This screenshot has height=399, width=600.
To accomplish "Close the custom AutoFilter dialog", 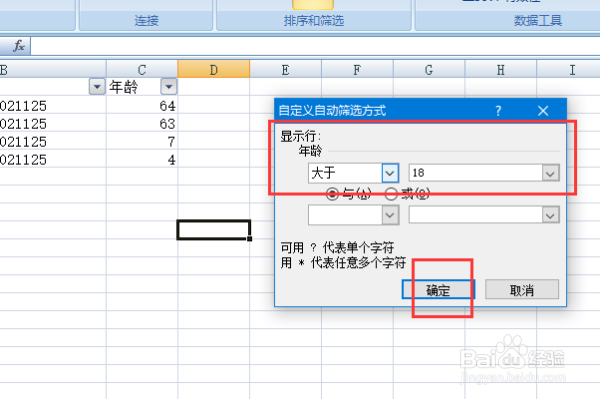I will (543, 111).
